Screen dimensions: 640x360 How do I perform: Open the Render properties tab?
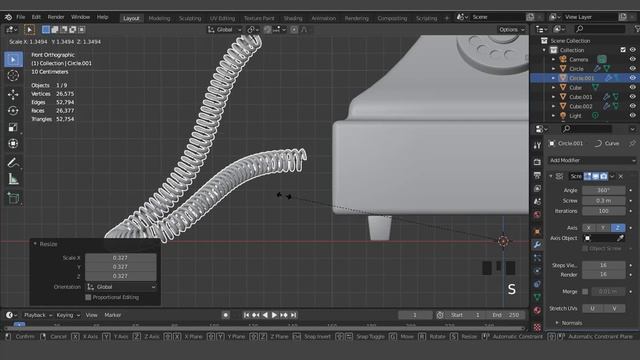(537, 162)
